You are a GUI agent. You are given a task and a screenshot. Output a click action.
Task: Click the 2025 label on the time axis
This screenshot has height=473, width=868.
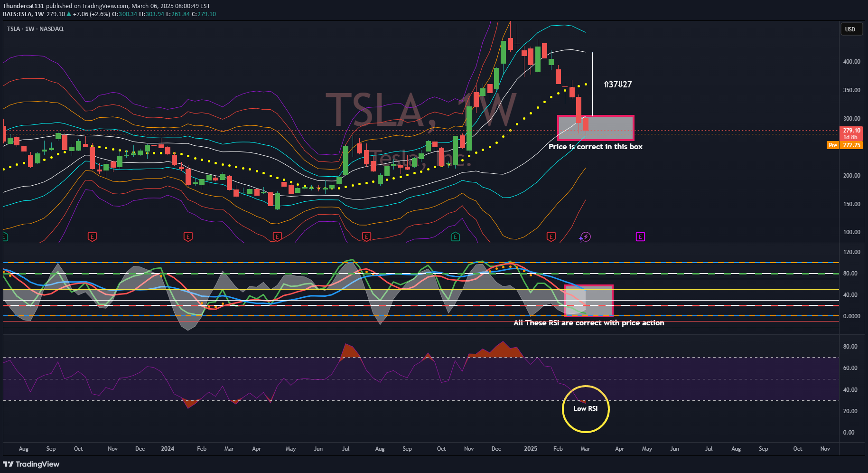coord(531,449)
